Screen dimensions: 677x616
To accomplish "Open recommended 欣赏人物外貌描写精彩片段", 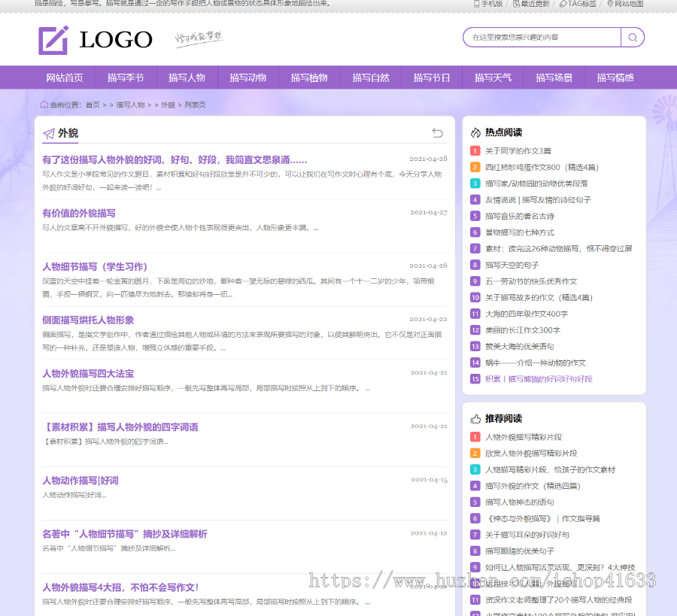I will click(x=531, y=454).
